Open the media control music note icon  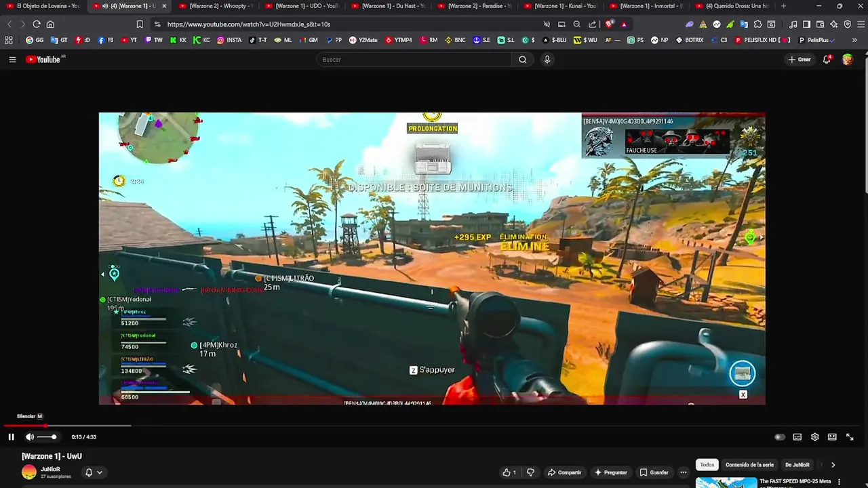click(x=793, y=24)
